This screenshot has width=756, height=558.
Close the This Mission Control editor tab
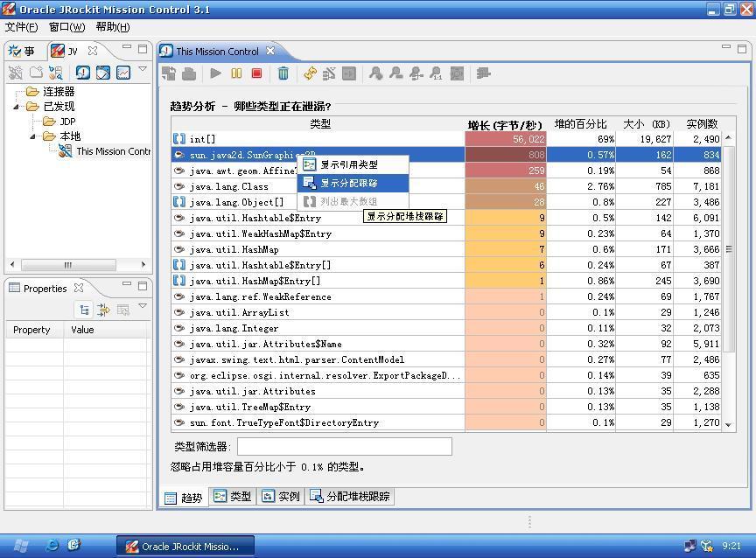[x=270, y=50]
